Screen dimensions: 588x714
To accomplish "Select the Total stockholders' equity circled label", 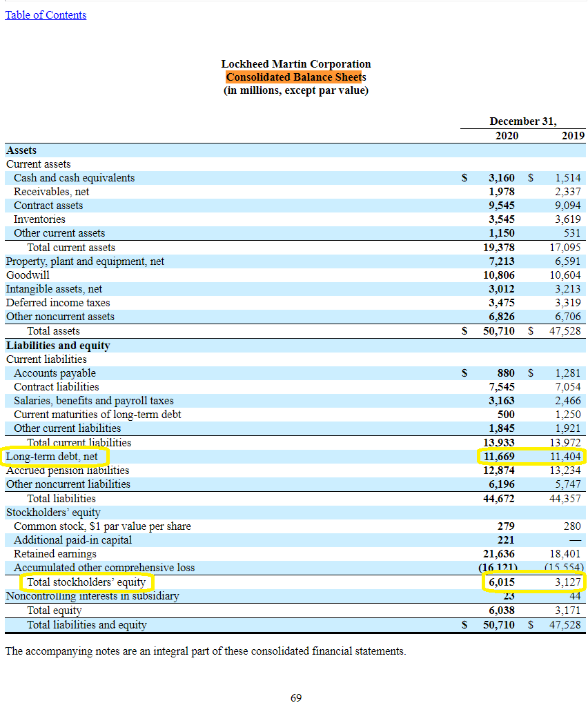I will pos(85,582).
